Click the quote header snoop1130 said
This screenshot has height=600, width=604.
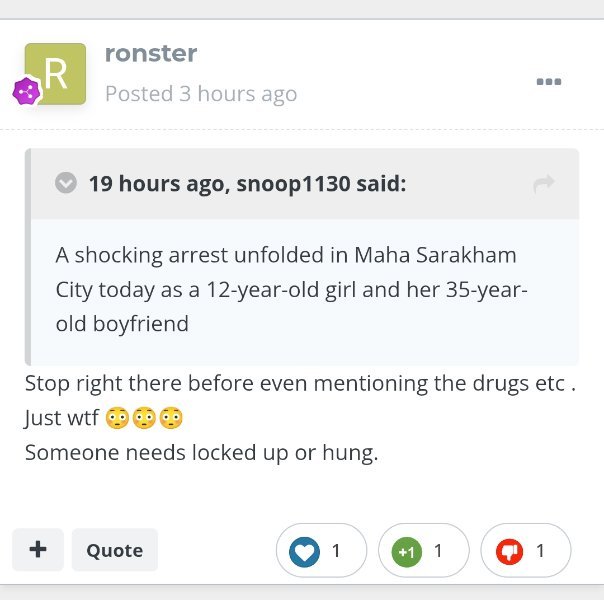[248, 184]
